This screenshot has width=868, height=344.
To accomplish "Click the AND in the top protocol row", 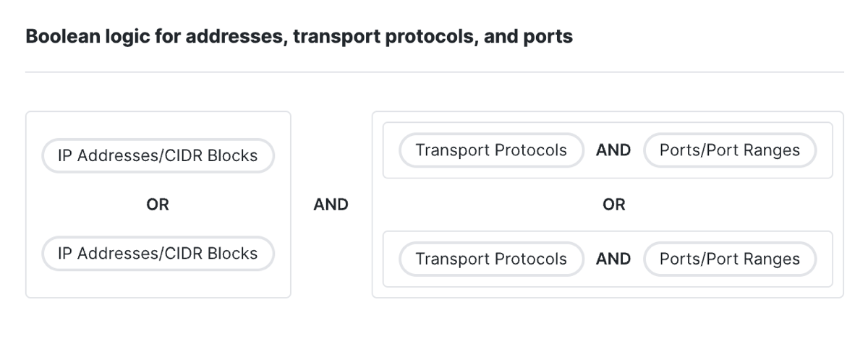I will pyautogui.click(x=613, y=150).
